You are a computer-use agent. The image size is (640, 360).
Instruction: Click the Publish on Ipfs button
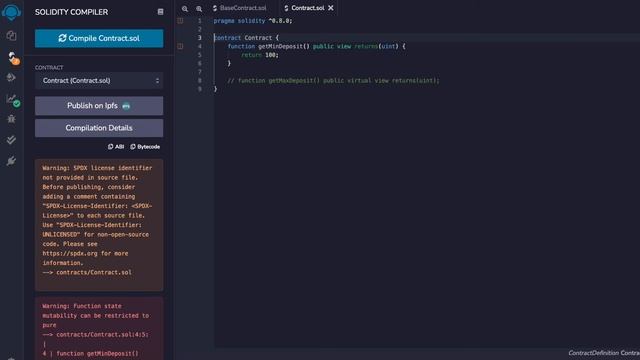pos(99,106)
